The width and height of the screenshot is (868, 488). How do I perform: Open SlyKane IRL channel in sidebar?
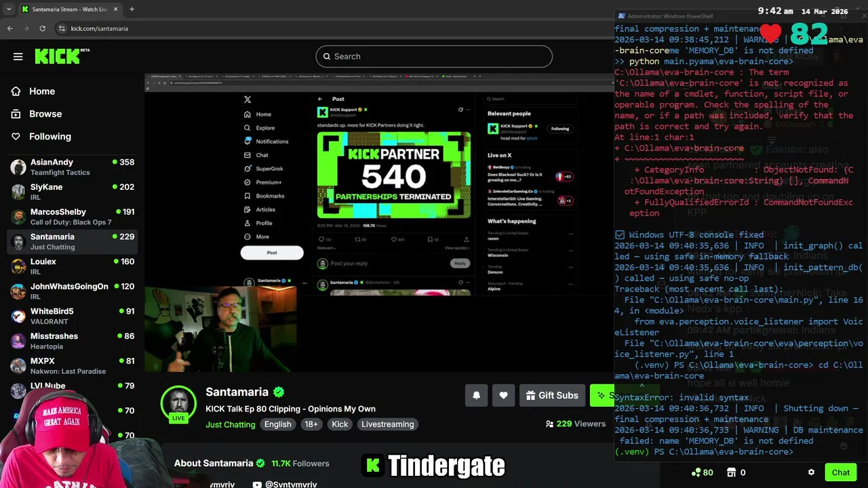pyautogui.click(x=72, y=192)
